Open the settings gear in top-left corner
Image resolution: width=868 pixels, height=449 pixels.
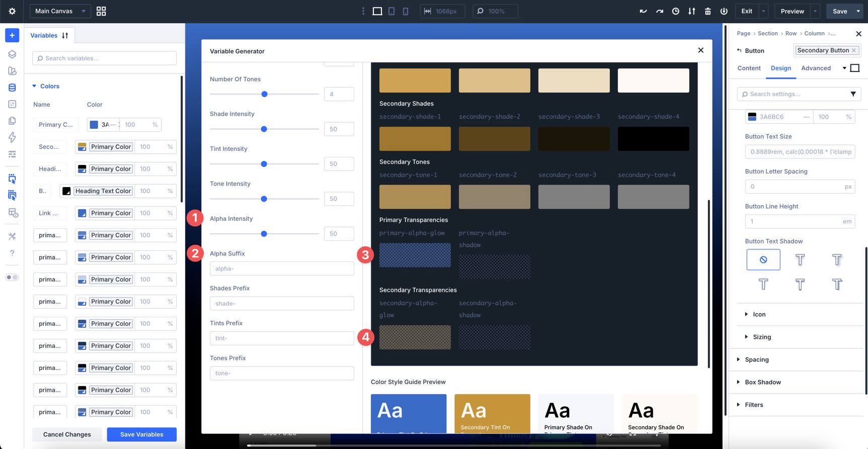click(x=12, y=11)
